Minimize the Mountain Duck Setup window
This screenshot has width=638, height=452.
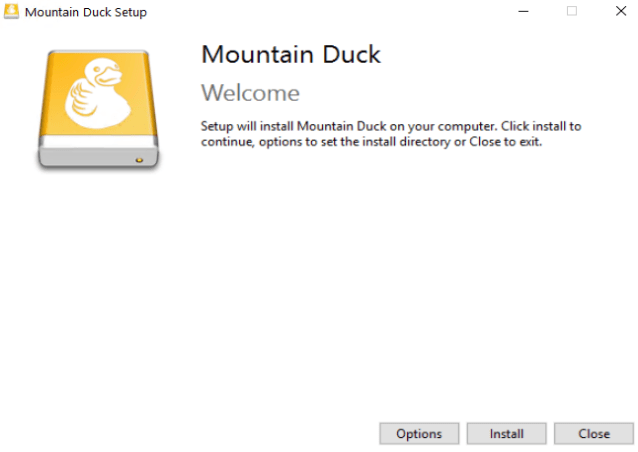[522, 12]
